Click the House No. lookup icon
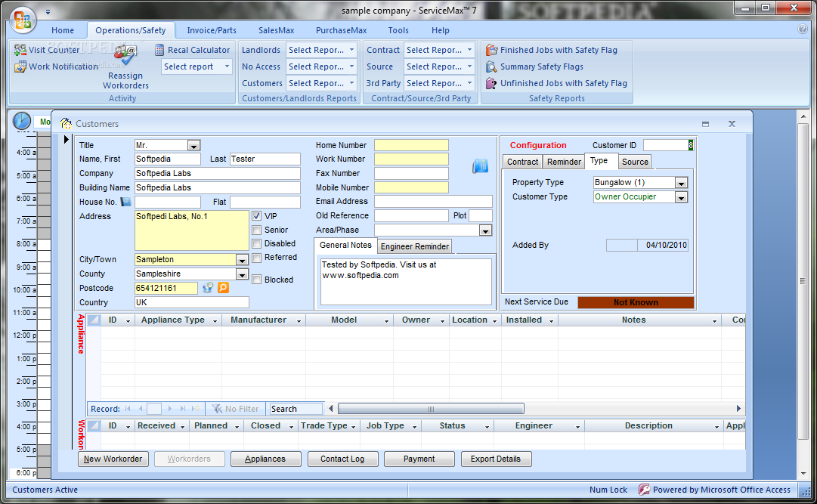The image size is (817, 504). click(x=125, y=202)
